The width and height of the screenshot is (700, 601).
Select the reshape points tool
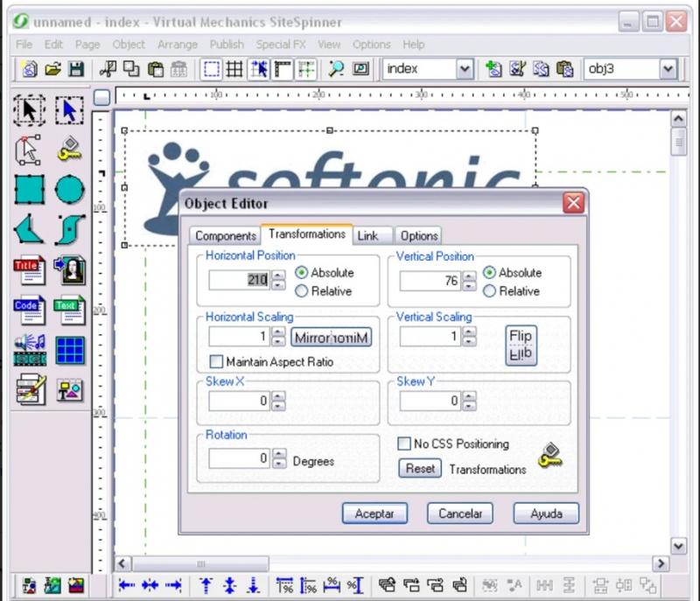(x=29, y=150)
